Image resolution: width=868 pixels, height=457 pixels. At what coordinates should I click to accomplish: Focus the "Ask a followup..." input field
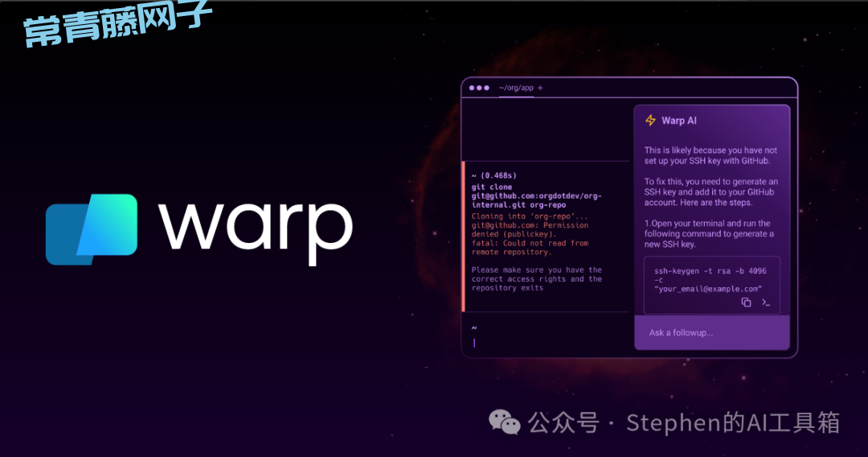point(711,332)
